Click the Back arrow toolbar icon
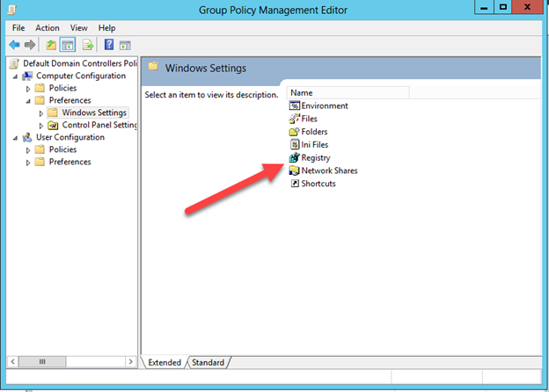Image resolution: width=549 pixels, height=392 pixels. click(x=15, y=45)
